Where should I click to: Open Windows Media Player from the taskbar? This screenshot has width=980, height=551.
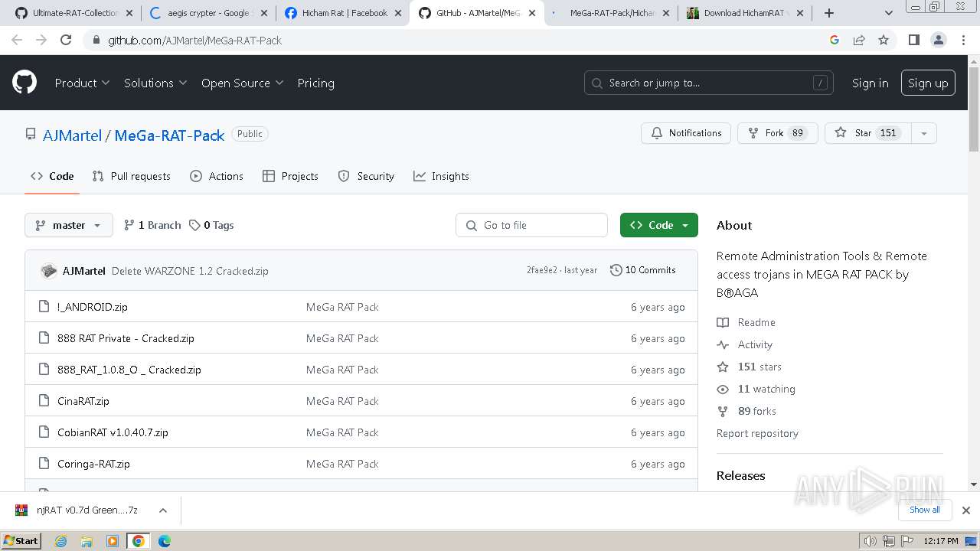113,541
